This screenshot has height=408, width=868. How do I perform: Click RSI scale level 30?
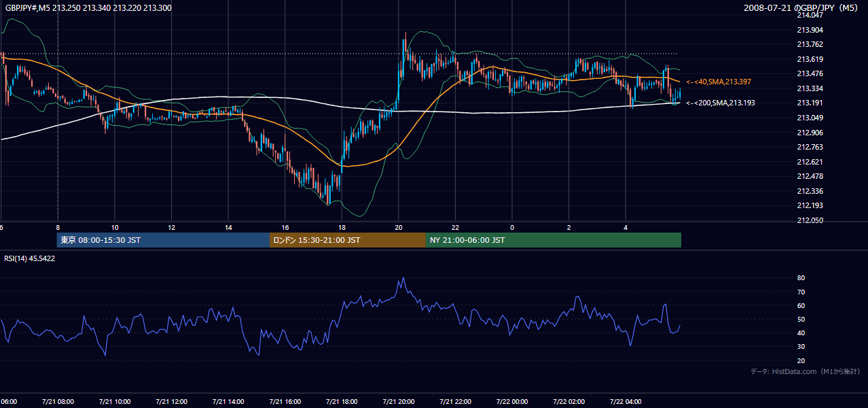pyautogui.click(x=801, y=347)
